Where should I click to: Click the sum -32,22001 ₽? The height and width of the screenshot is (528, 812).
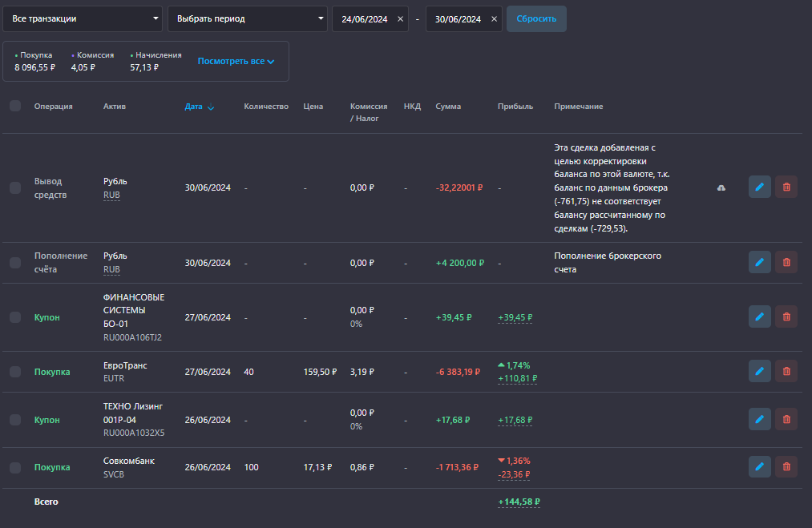[459, 187]
